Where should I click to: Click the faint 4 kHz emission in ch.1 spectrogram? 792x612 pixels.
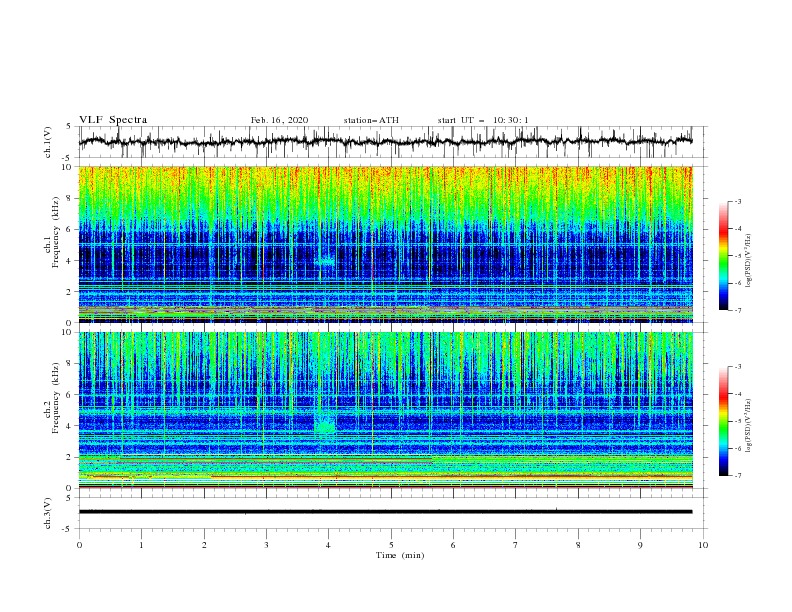[x=324, y=262]
